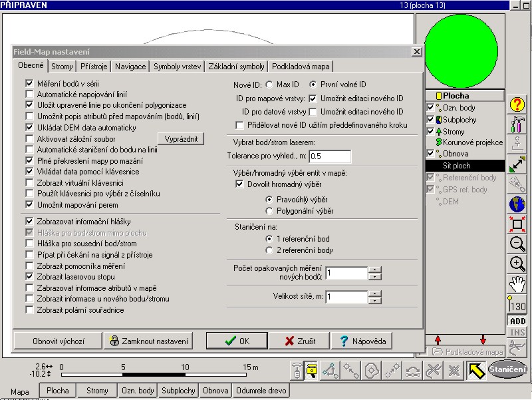Screen dimensions: 532x400
Task: Switch to the Přístroje tab
Action: pos(94,67)
